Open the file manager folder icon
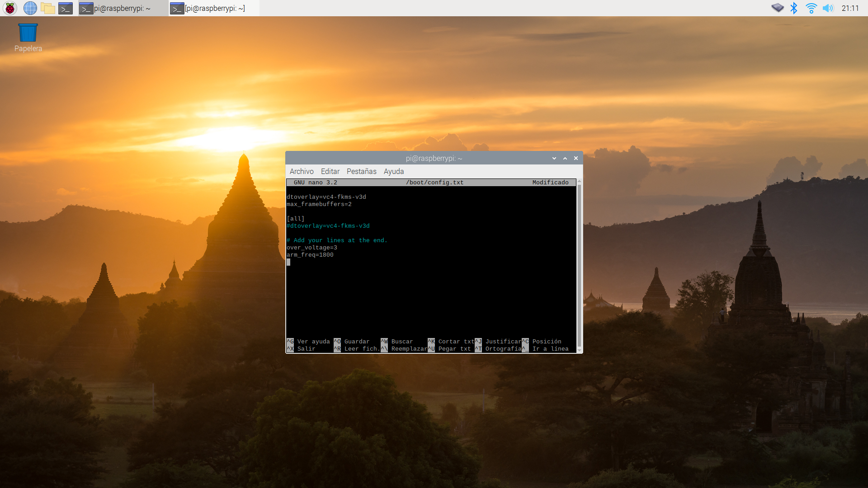 [47, 8]
